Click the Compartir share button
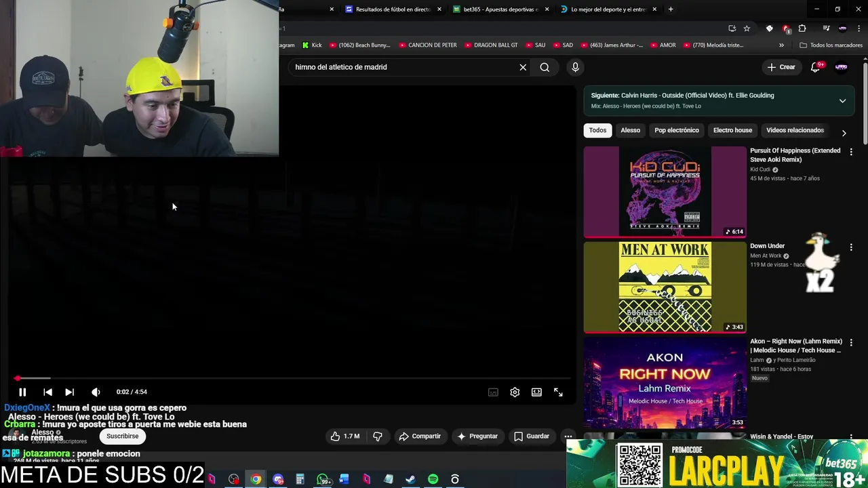Viewport: 868px width, 488px height. pyautogui.click(x=420, y=436)
